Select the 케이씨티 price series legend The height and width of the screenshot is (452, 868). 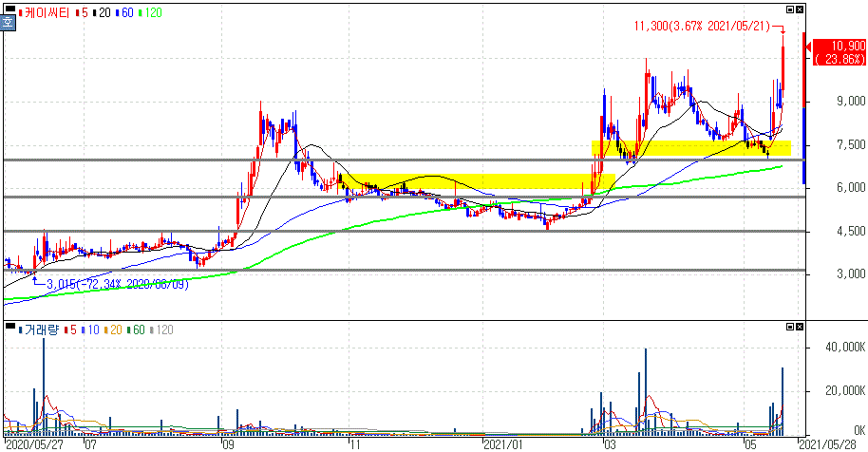pyautogui.click(x=44, y=12)
